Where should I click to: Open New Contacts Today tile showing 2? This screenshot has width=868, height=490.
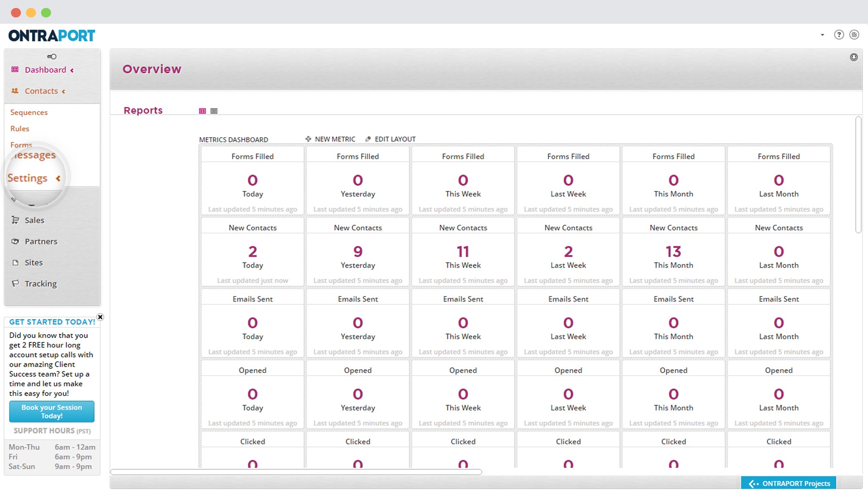tap(253, 252)
